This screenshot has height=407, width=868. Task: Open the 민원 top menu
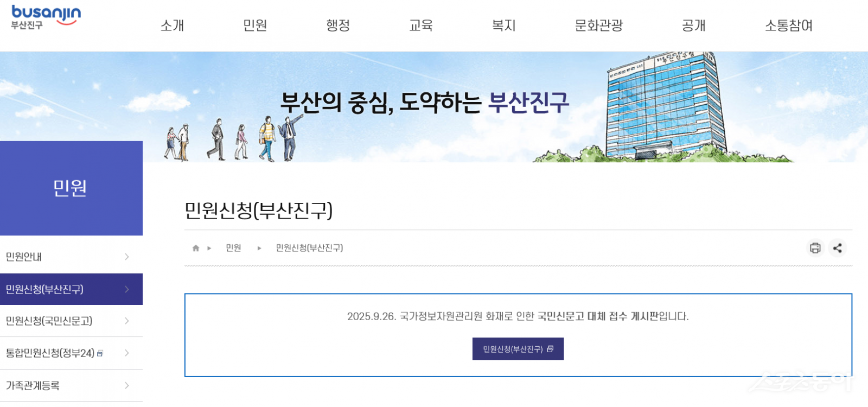tap(255, 26)
